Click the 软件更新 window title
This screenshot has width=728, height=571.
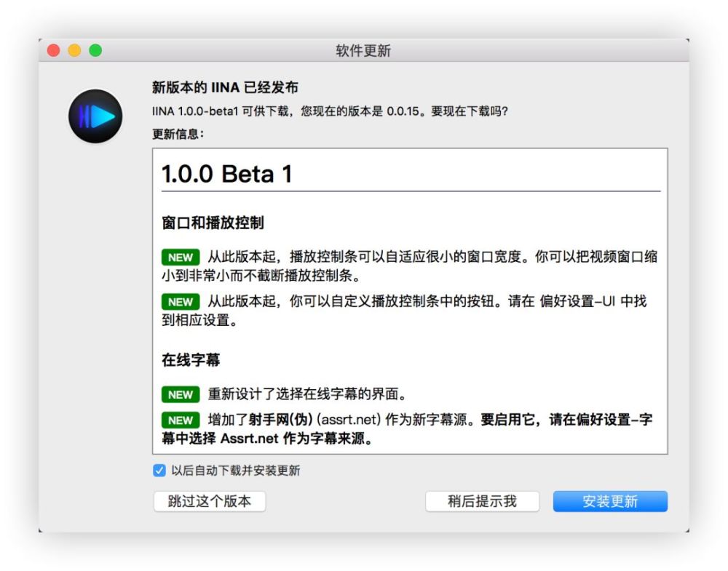click(x=363, y=50)
